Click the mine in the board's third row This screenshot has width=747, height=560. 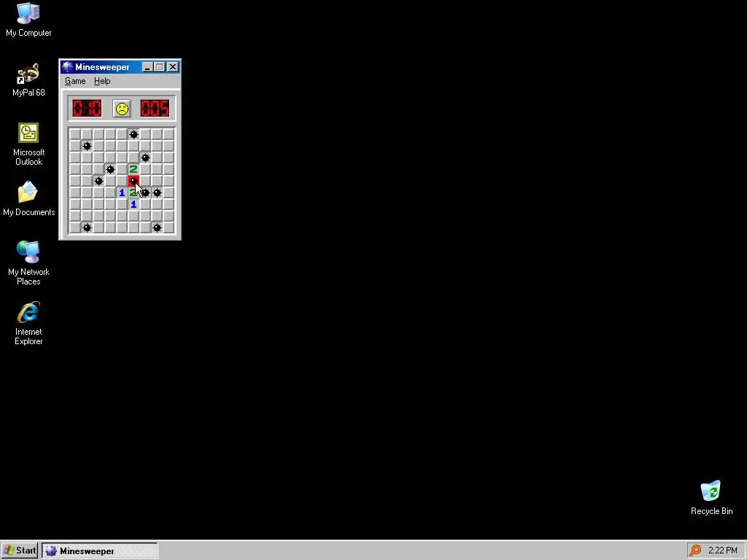[145, 157]
